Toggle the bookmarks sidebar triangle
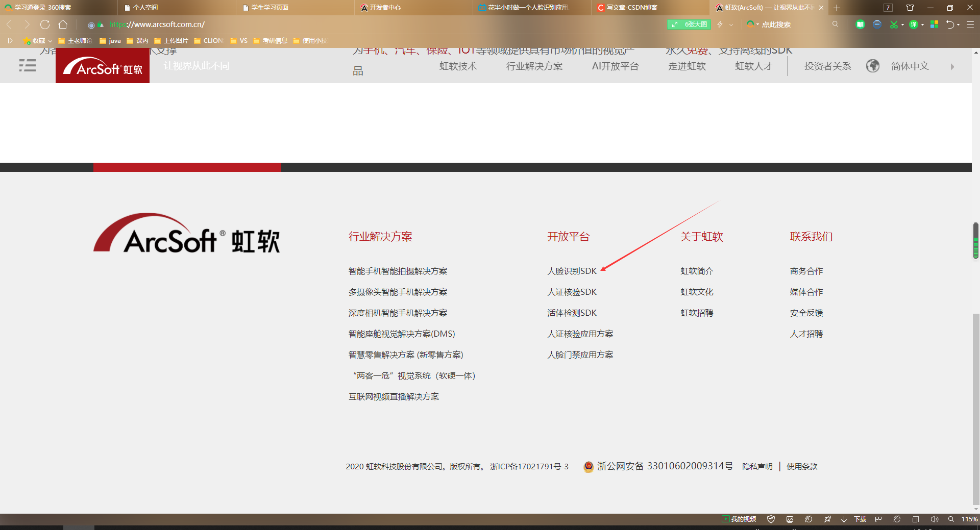Screen dimensions: 980x530 pos(10,40)
